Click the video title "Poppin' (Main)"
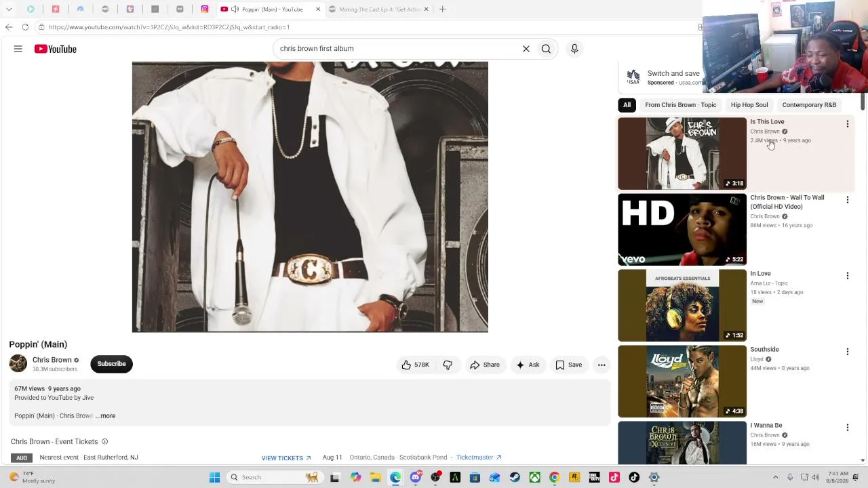 (38, 344)
